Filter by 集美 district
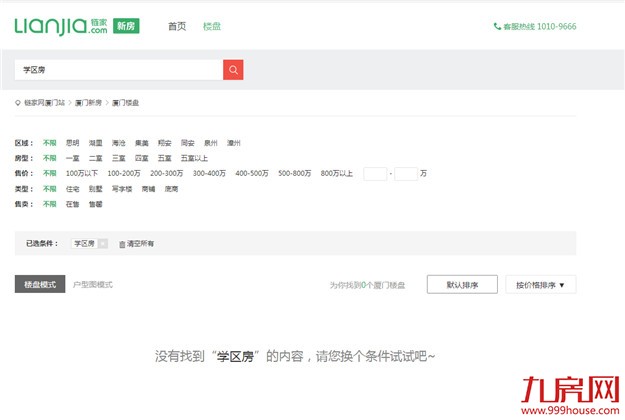This screenshot has height=420, width=625. coord(142,143)
